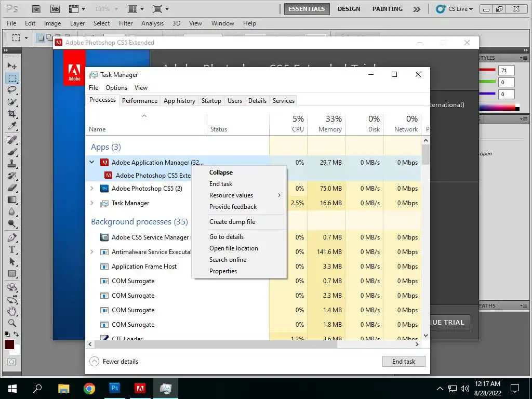
Task: Click the red value field showing 71
Action: 507,70
